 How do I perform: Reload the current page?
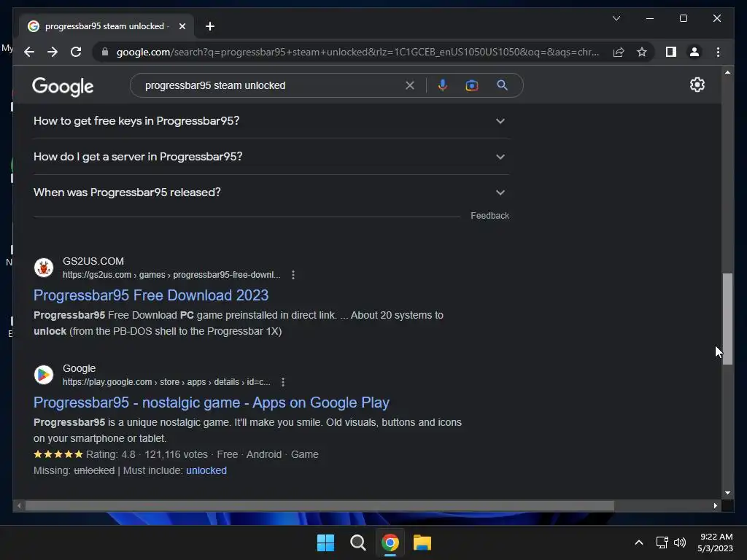[76, 52]
